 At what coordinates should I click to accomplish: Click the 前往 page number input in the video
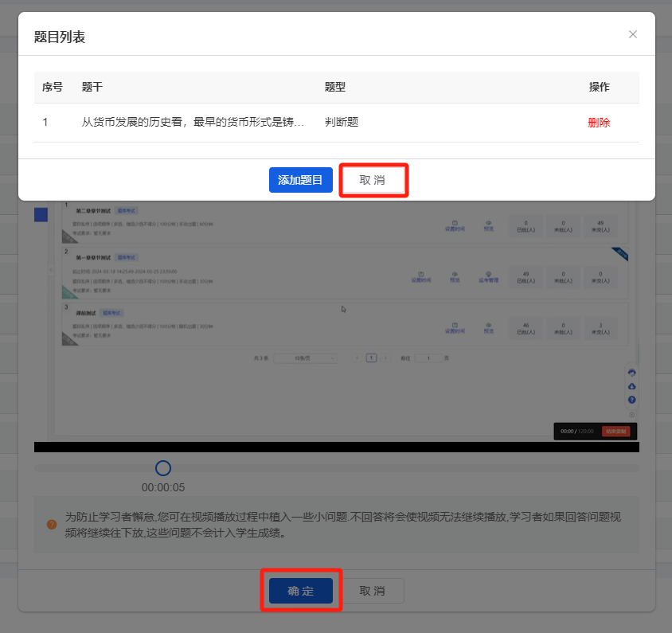(x=428, y=358)
